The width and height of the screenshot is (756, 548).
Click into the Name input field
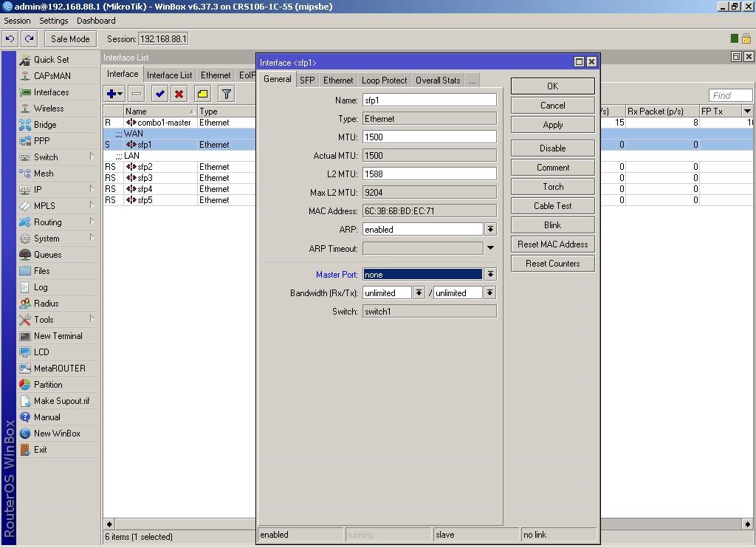[429, 100]
